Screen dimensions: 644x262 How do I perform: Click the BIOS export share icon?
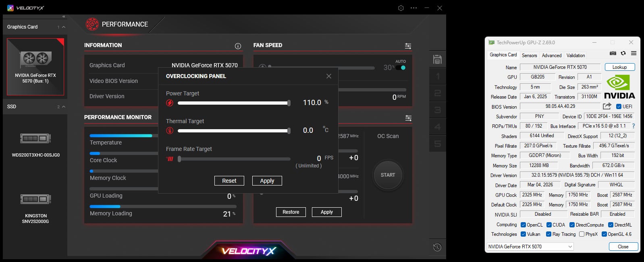(607, 106)
